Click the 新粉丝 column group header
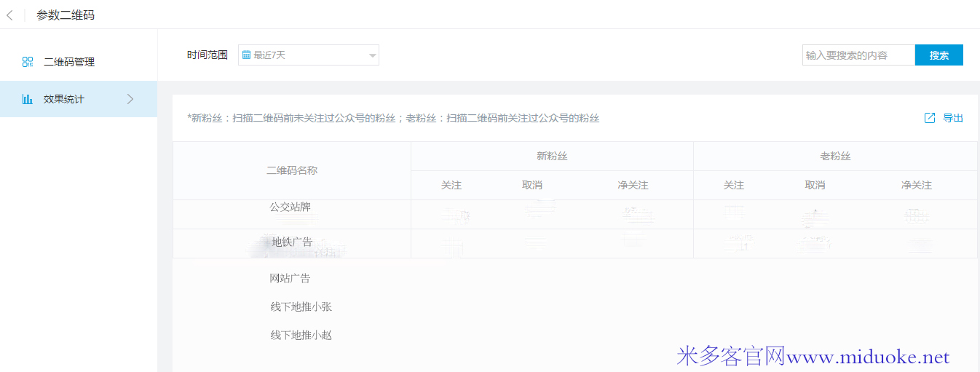Viewport: 980px width, 372px height. click(x=551, y=156)
